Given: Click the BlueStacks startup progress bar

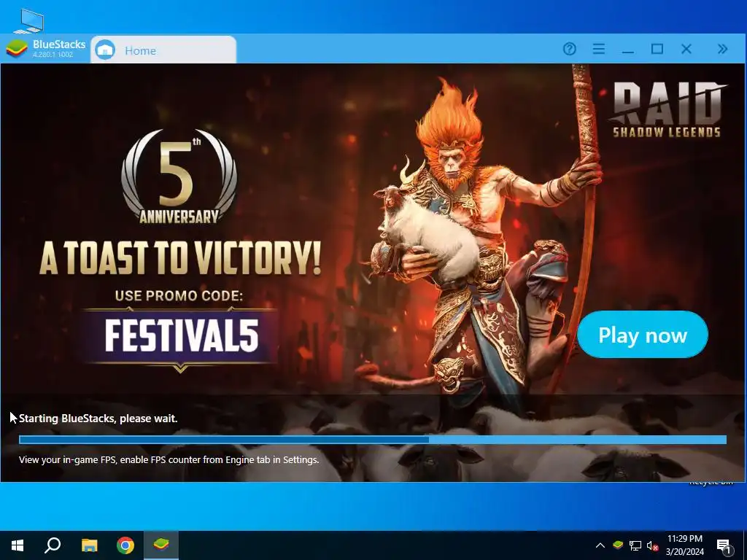Looking at the screenshot, I should click(373, 440).
